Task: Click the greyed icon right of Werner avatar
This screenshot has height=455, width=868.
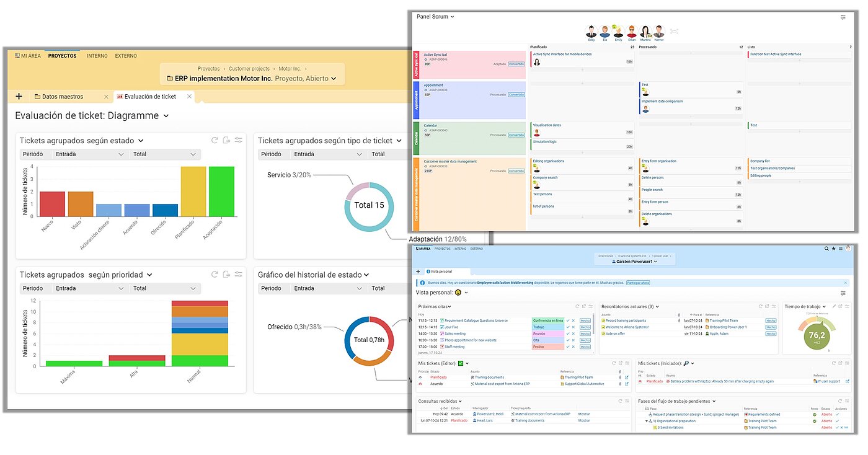Action: (675, 32)
